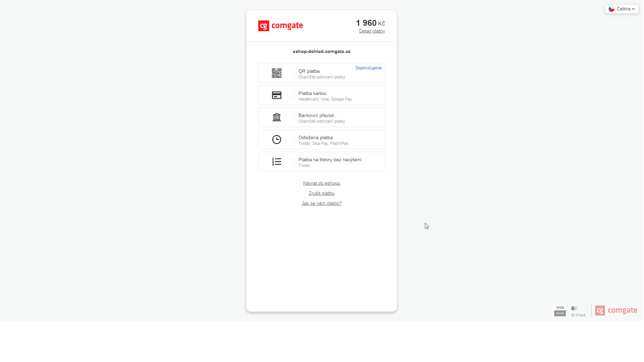
Task: Pick Odložená platba payment option
Action: point(322,140)
